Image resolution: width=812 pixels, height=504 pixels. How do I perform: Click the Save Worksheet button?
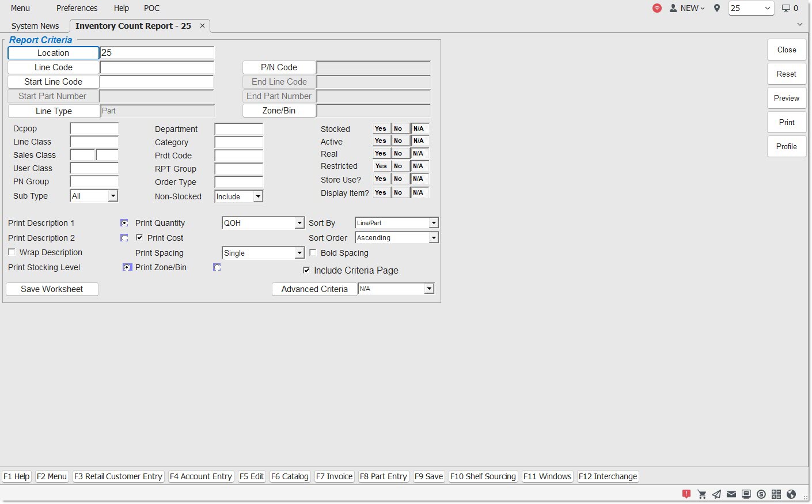tap(52, 289)
